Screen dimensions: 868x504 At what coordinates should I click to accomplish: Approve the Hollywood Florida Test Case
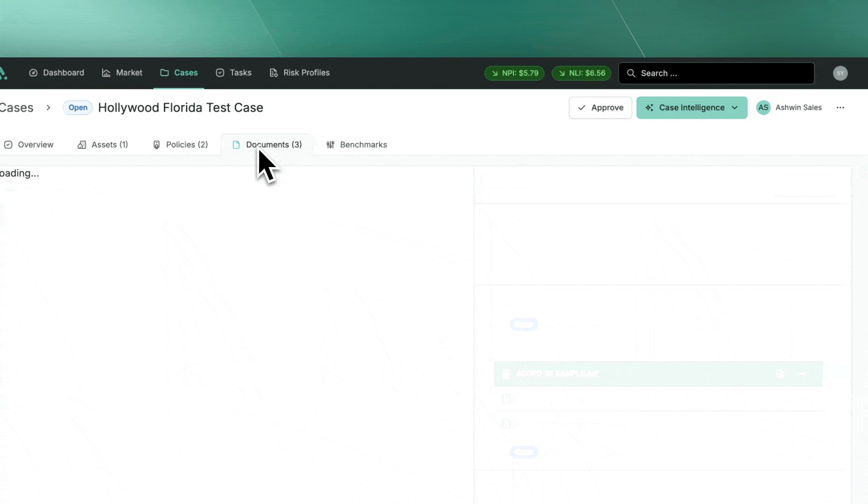click(600, 108)
